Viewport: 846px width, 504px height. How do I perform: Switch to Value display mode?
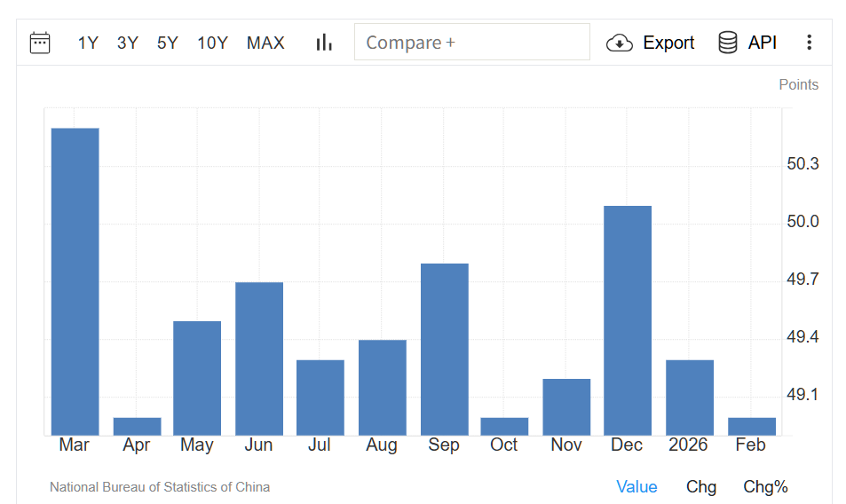[636, 486]
